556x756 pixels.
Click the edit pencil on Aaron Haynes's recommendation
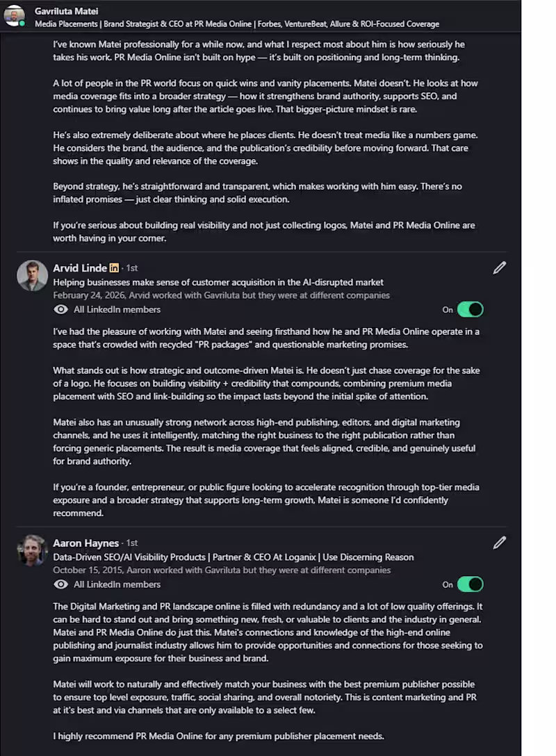click(499, 543)
